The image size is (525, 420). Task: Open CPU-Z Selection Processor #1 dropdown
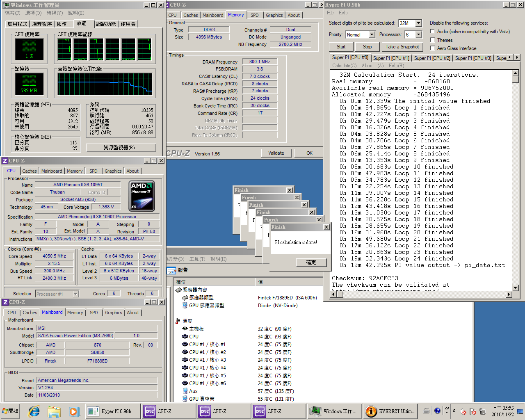[75, 294]
